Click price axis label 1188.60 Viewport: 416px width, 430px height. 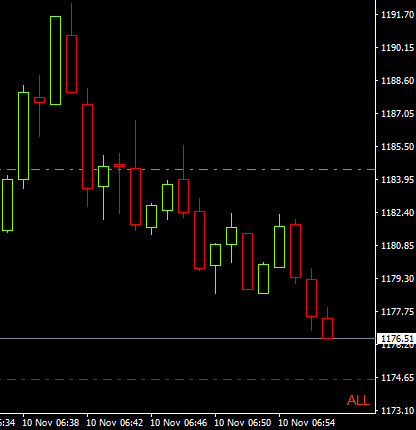397,81
